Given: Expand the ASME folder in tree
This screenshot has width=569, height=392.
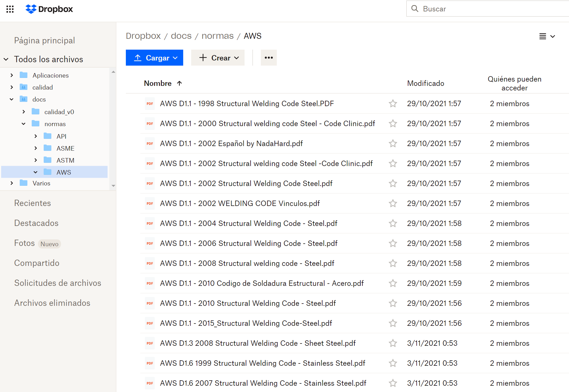Looking at the screenshot, I should click(36, 148).
